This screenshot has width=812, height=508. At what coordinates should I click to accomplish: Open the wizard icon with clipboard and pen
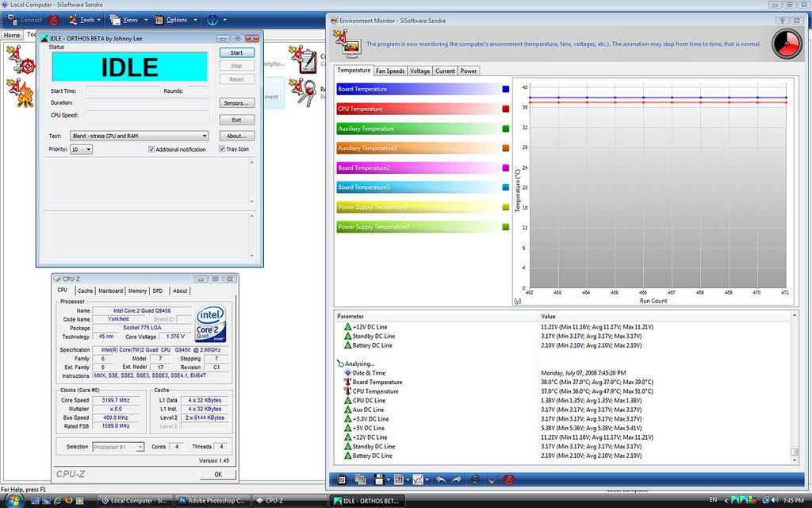click(301, 60)
